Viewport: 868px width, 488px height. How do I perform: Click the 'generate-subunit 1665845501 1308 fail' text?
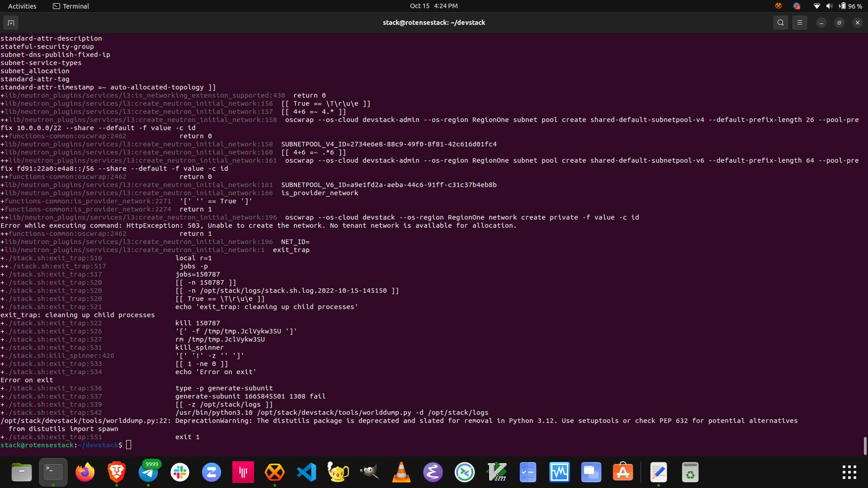point(250,396)
